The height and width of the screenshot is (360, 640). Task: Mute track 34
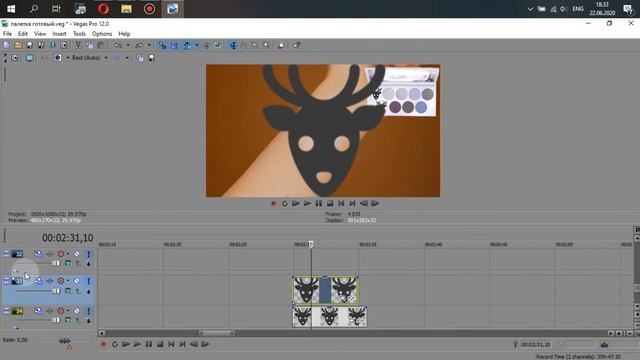point(77,311)
